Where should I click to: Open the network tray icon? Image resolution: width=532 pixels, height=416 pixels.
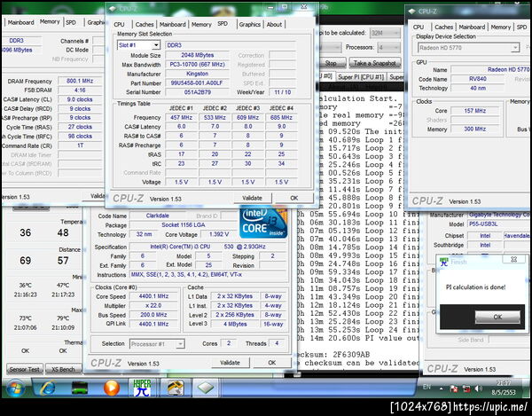tap(466, 389)
